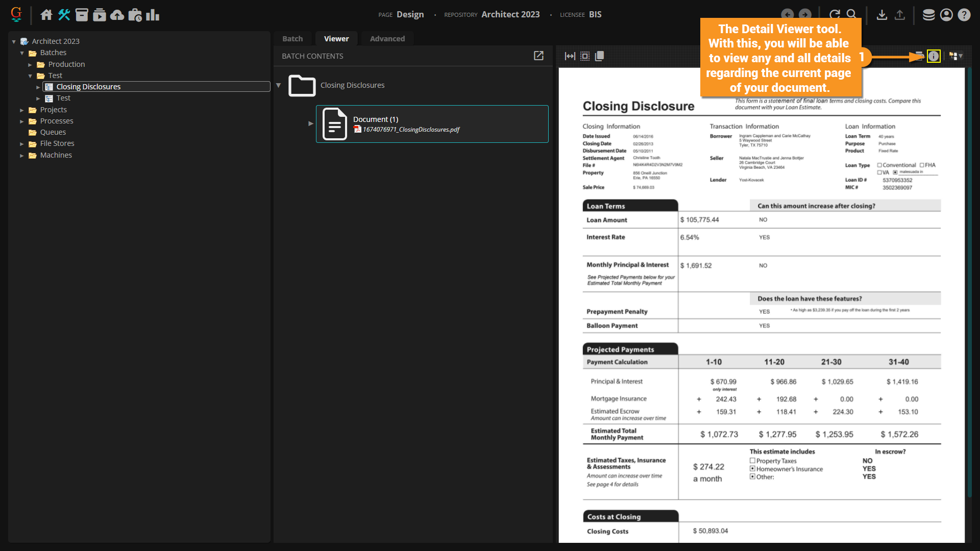Select the Machines tree node
The image size is (980, 551).
pyautogui.click(x=56, y=155)
